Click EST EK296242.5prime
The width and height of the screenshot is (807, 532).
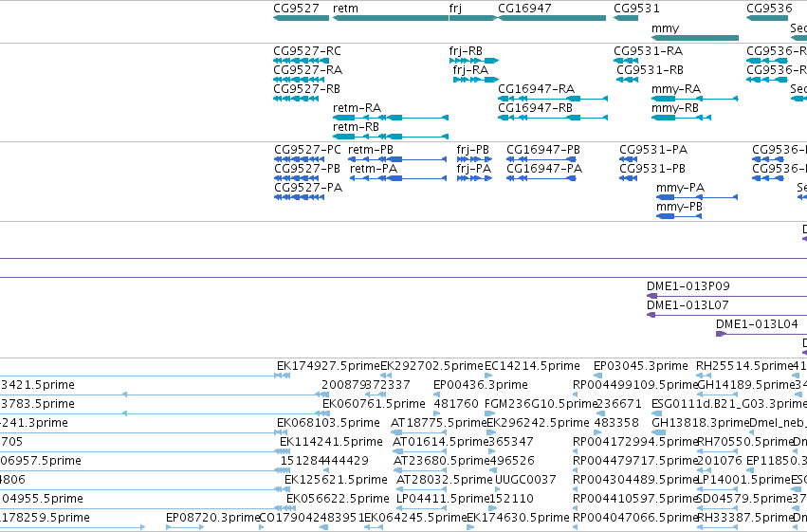coord(538,423)
